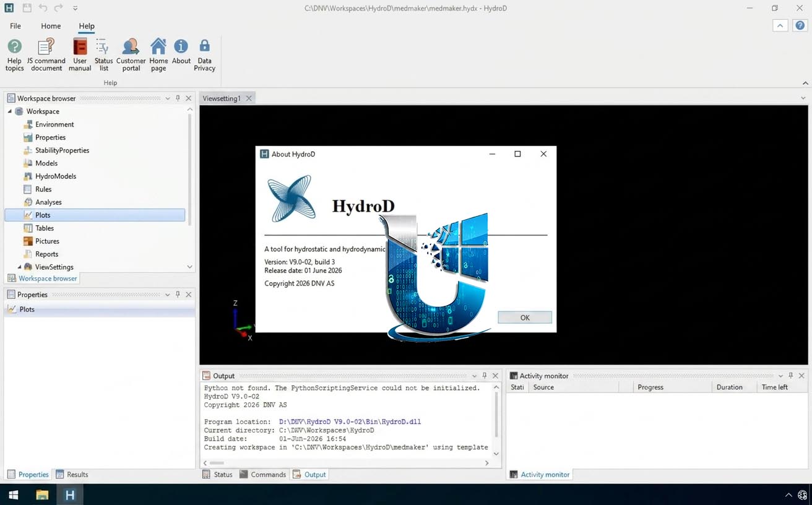Switch to the Viewsetting1 document tab
This screenshot has height=505, width=812.
(222, 98)
